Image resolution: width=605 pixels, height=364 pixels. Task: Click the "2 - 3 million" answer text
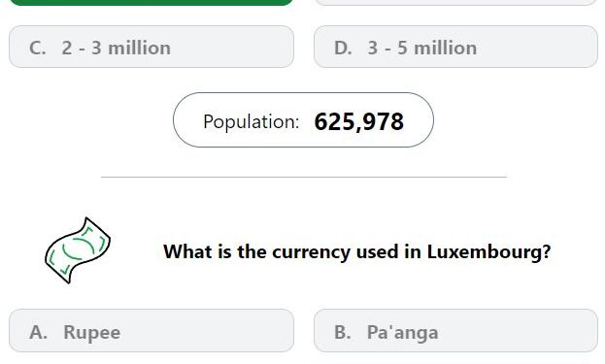coord(116,49)
